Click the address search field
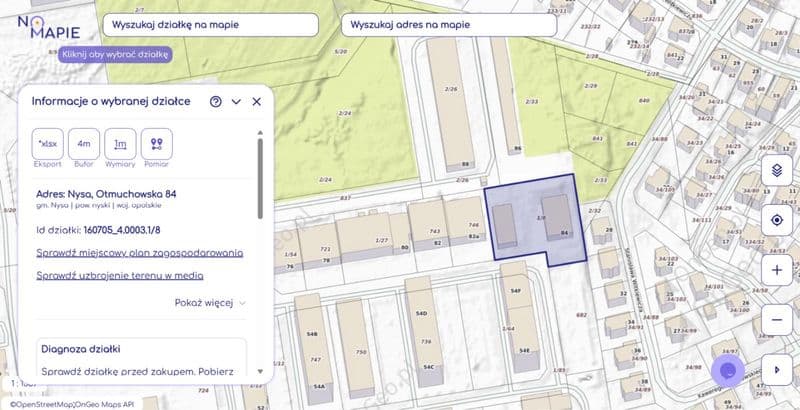 [449, 24]
